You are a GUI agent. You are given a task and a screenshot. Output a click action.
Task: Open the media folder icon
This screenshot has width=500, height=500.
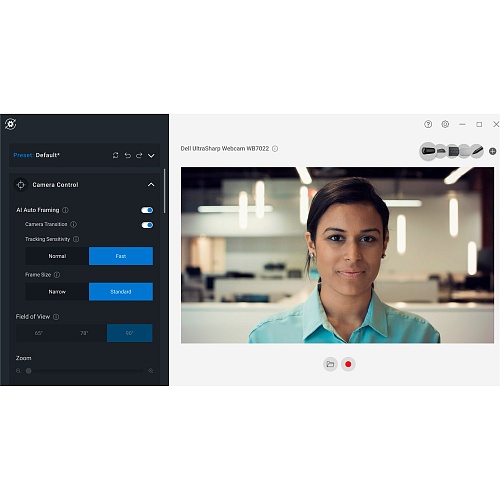[330, 364]
